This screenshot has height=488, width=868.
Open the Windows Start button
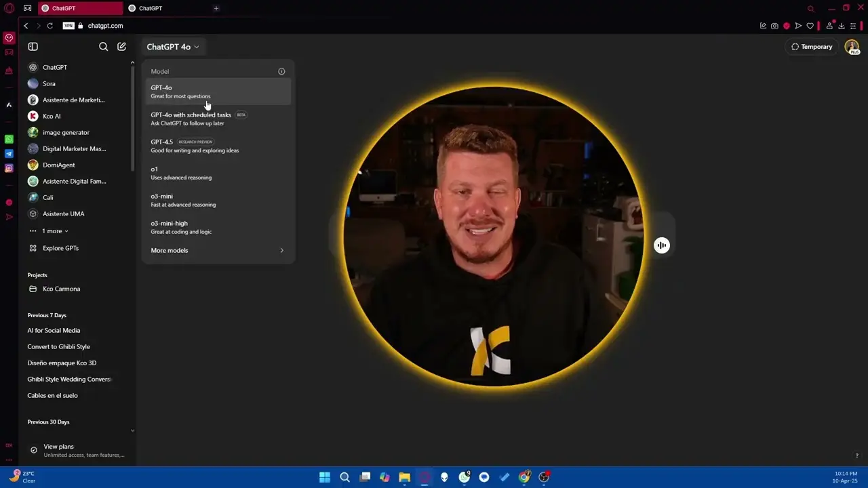325,477
